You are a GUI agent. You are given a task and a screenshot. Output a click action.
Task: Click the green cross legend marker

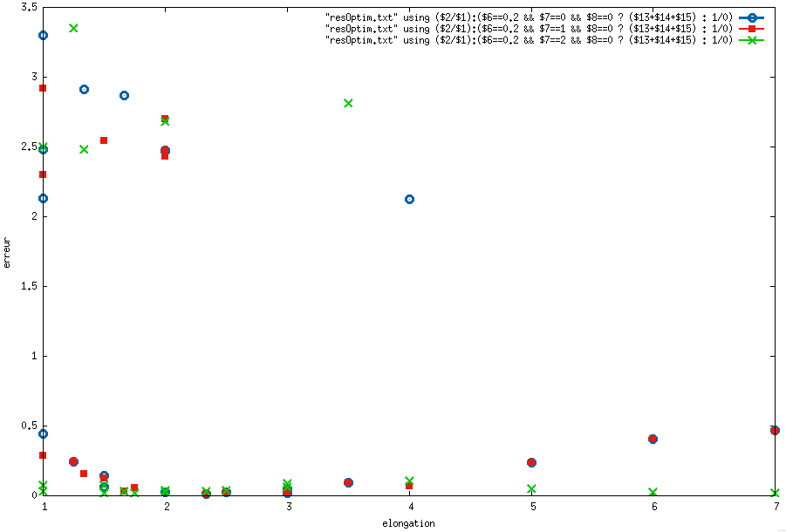click(751, 41)
